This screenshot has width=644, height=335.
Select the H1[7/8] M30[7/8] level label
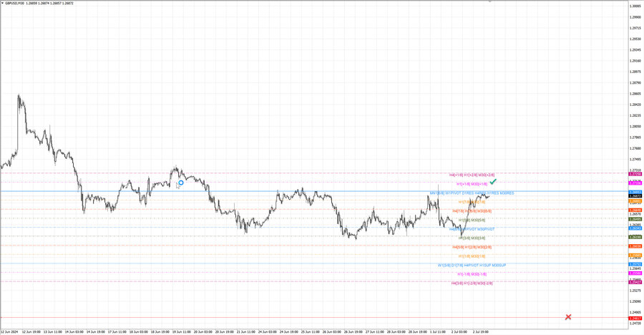pyautogui.click(x=472, y=203)
